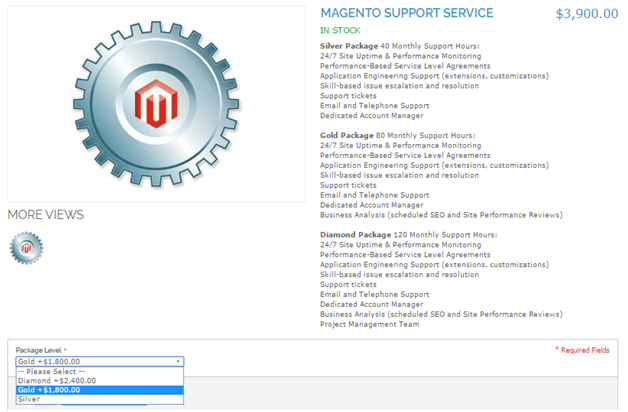628x412 pixels.
Task: Click the Magento Support Service title
Action: click(407, 13)
